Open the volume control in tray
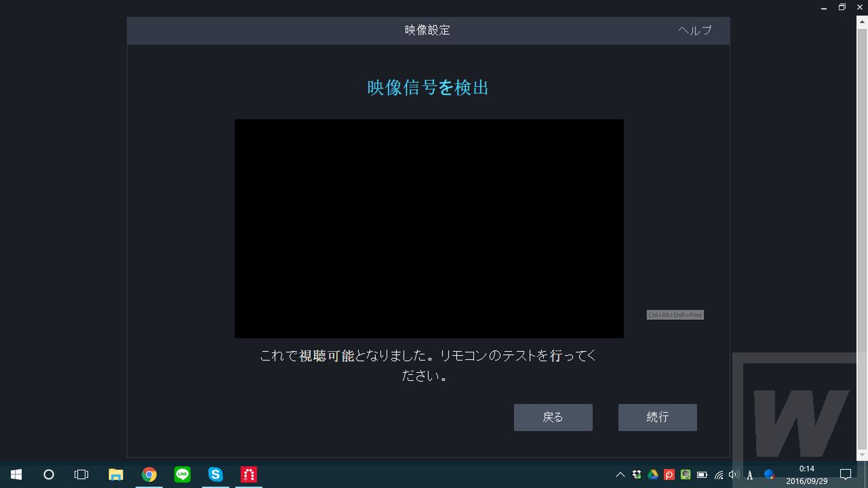868x488 pixels. pos(734,475)
